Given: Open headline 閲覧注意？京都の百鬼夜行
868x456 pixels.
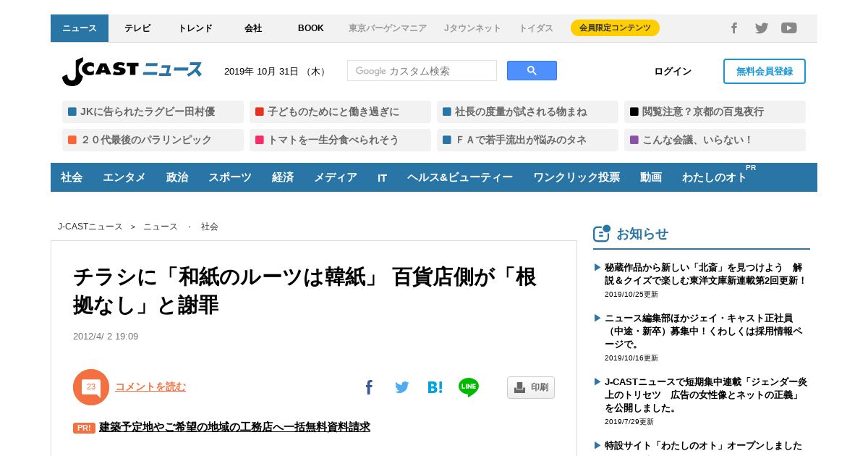Looking at the screenshot, I should click(715, 111).
